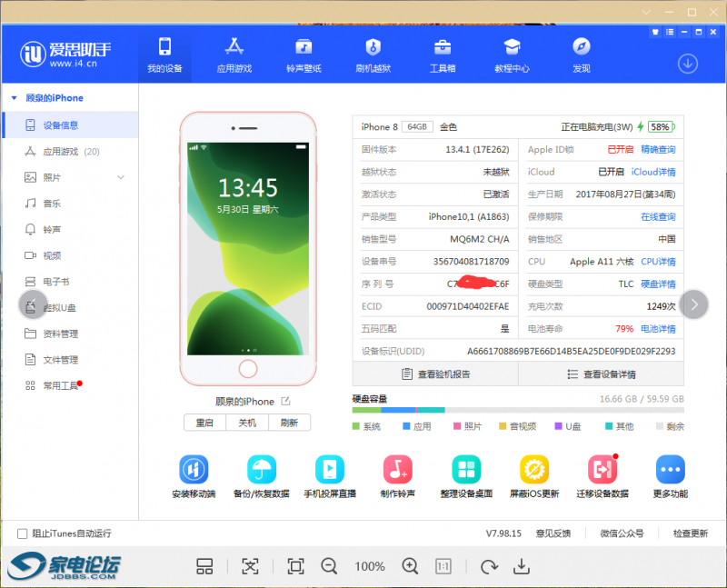Open 电子书 sidebar item
This screenshot has height=588, width=727.
(x=70, y=282)
